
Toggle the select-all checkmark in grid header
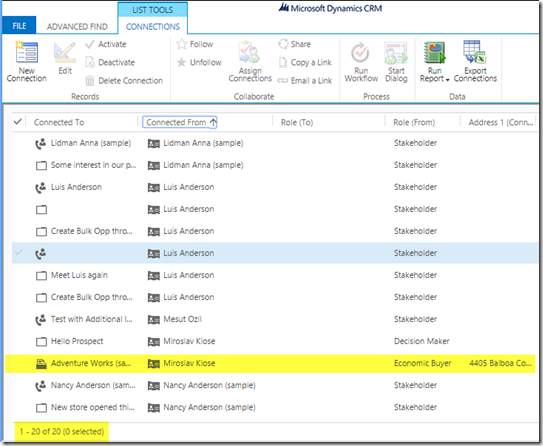[18, 122]
